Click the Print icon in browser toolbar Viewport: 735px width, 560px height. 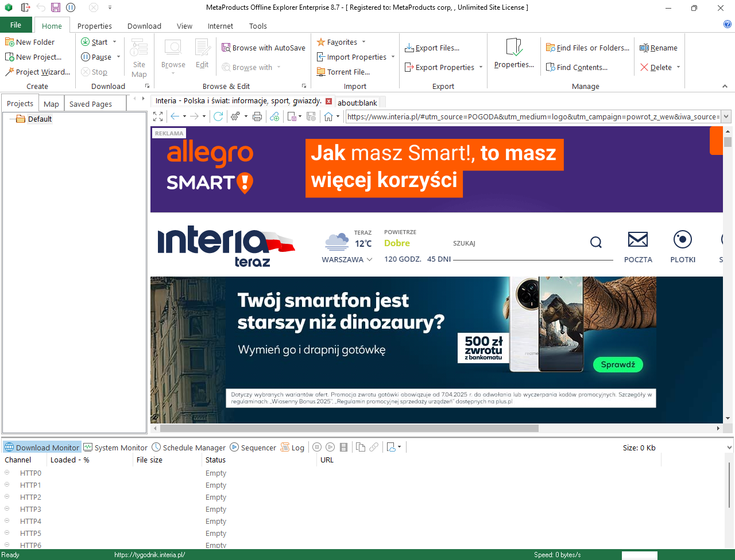pos(257,116)
